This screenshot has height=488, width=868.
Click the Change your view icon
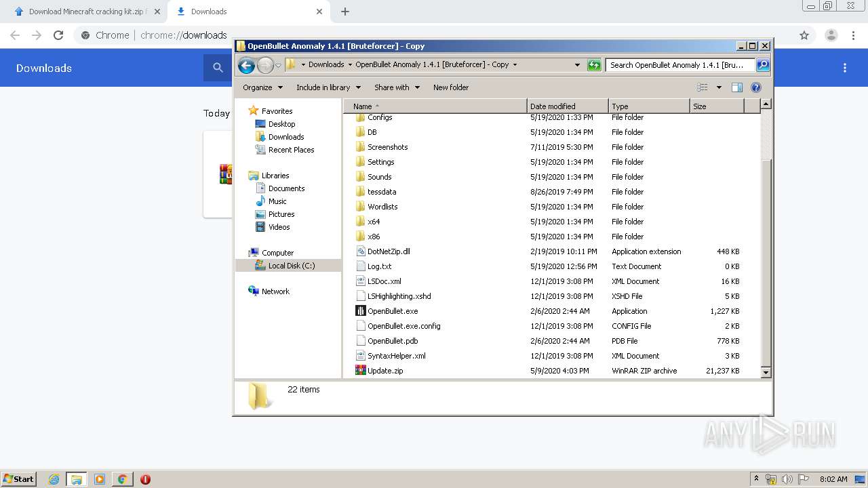click(703, 87)
